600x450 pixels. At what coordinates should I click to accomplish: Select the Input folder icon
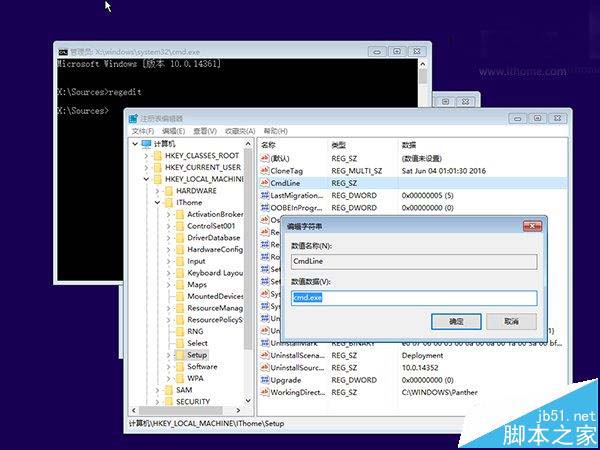point(179,261)
